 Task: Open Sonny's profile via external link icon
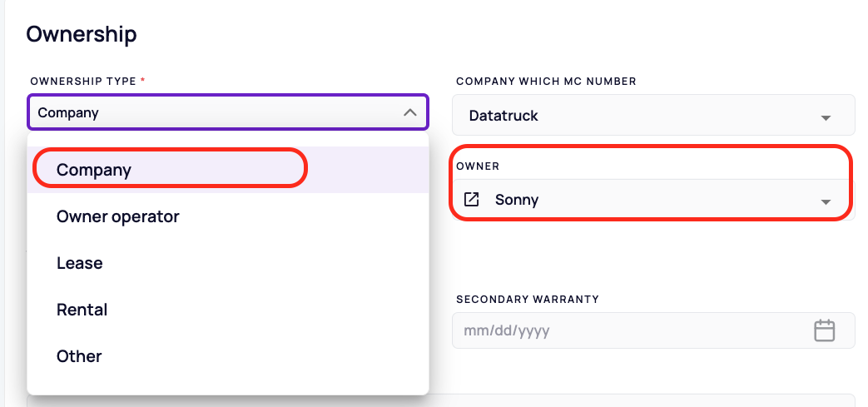pos(471,200)
